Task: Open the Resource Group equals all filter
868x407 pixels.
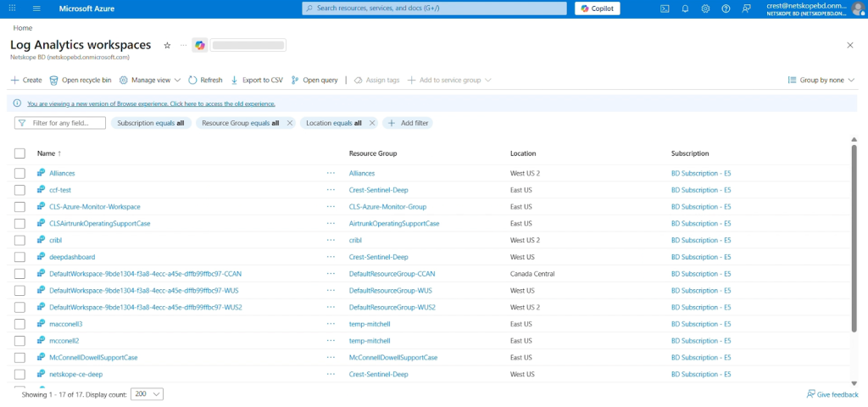Action: tap(240, 124)
